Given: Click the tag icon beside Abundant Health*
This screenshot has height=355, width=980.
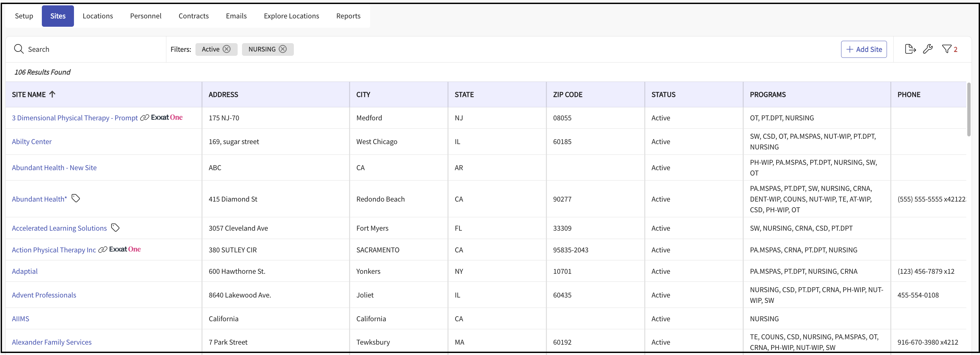Looking at the screenshot, I should (76, 199).
